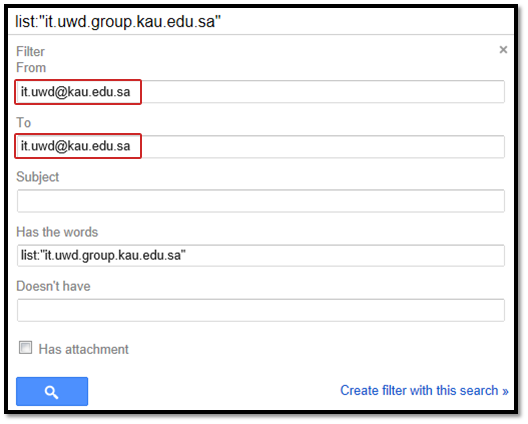Click the red-outlined email address in From
Viewport: 528px width, 424px height.
click(x=75, y=92)
